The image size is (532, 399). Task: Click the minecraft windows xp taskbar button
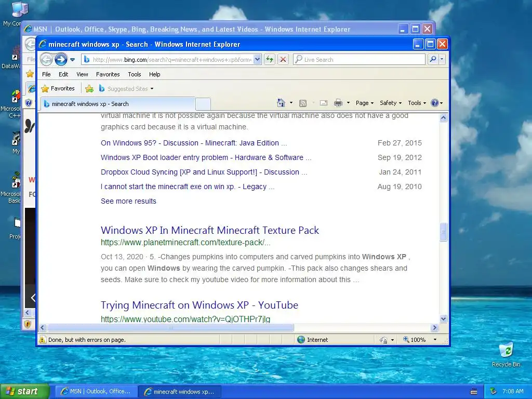click(180, 392)
